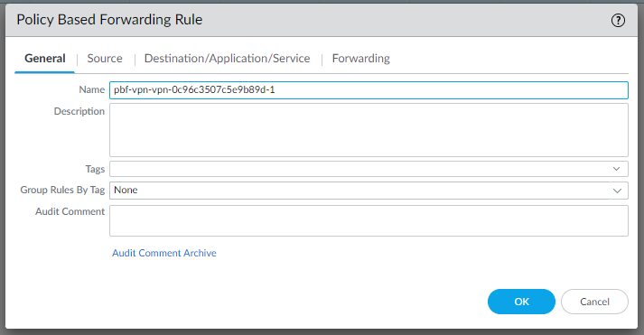Click the Description label
This screenshot has height=335, width=644.
(x=79, y=111)
